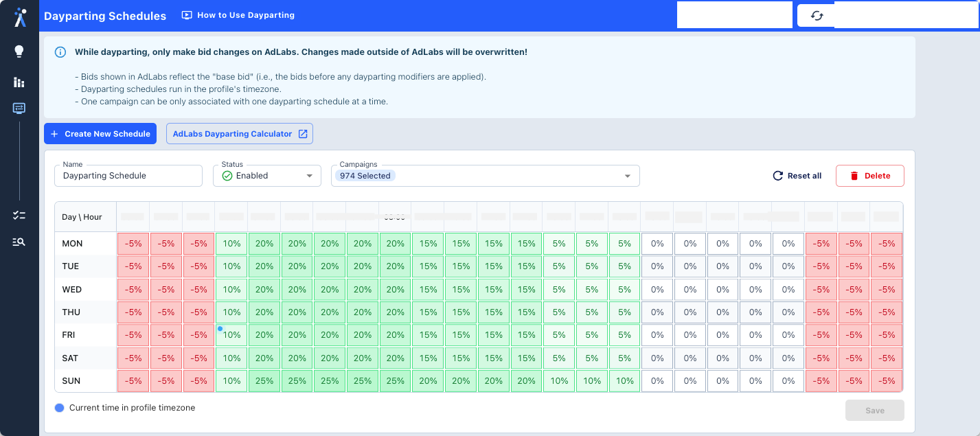Click the 10% cell in WED row
Image resolution: width=980 pixels, height=436 pixels.
tap(231, 290)
